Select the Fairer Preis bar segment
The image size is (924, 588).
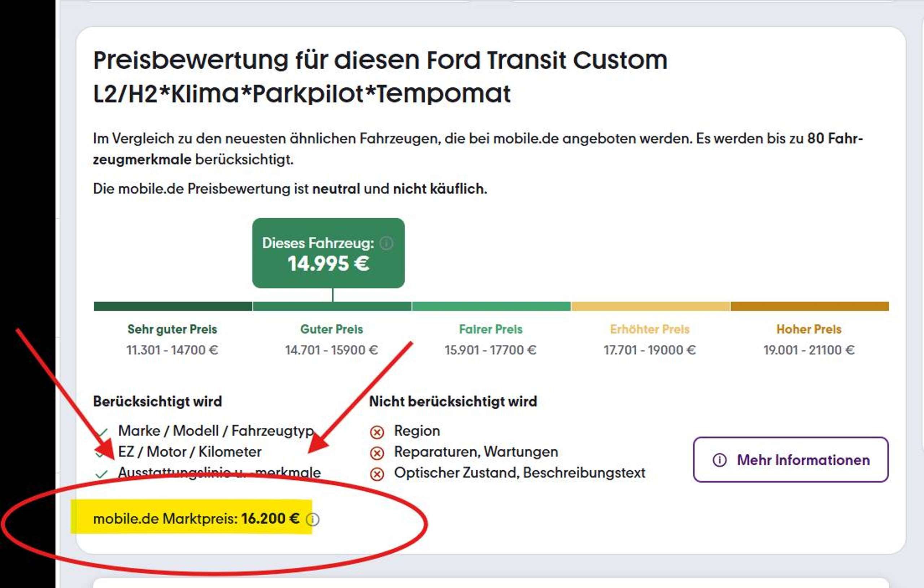pyautogui.click(x=491, y=306)
